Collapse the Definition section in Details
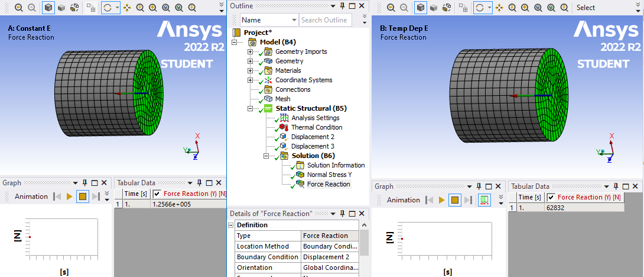The height and width of the screenshot is (277, 644). [x=232, y=225]
